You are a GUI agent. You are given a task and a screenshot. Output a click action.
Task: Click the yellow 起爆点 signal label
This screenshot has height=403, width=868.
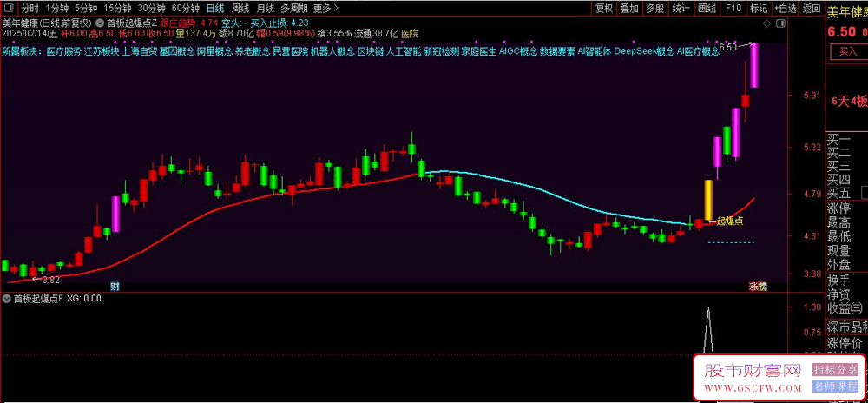coord(729,221)
